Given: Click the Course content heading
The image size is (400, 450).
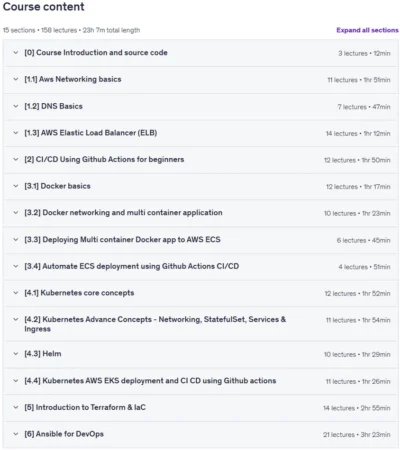Looking at the screenshot, I should click(44, 7).
